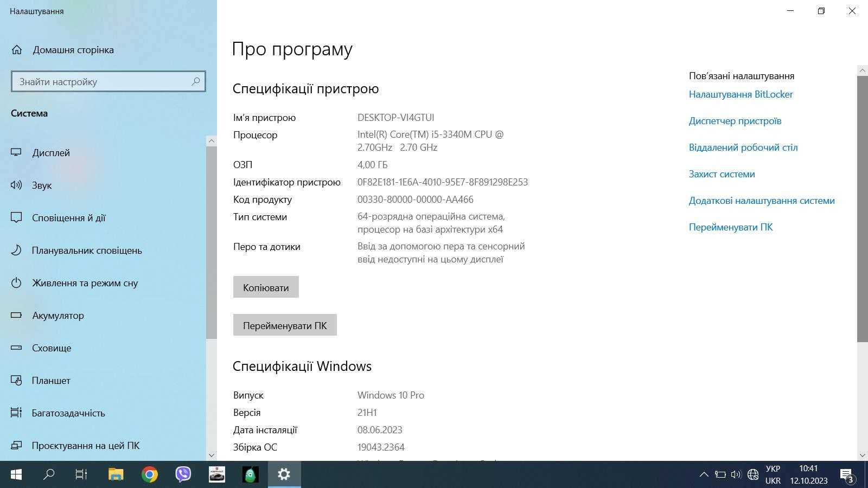Focus the Знайти настройку search field
Screen dimensions: 868x488
pos(108,81)
